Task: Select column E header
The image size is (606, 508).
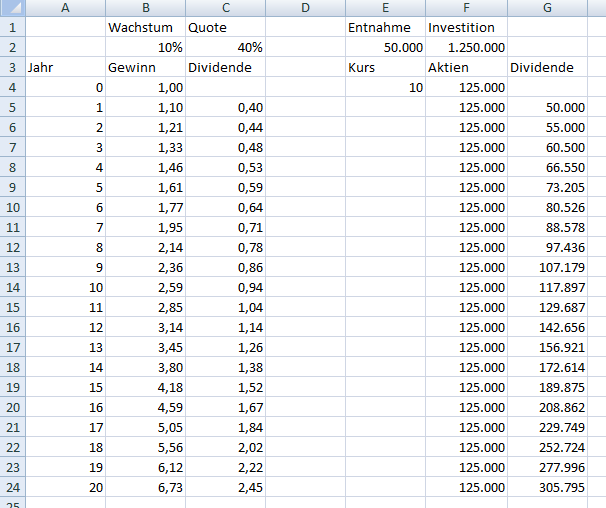Action: (x=385, y=8)
